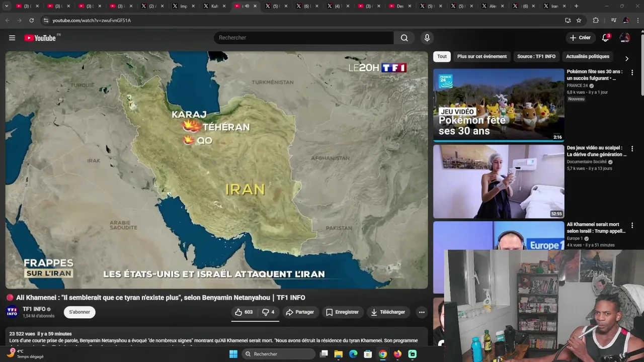Click the address bar URL
Screen dimensions: 644x362
click(92, 20)
